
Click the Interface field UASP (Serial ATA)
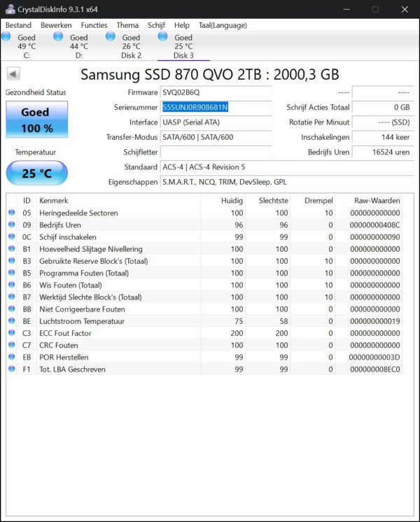[216, 122]
